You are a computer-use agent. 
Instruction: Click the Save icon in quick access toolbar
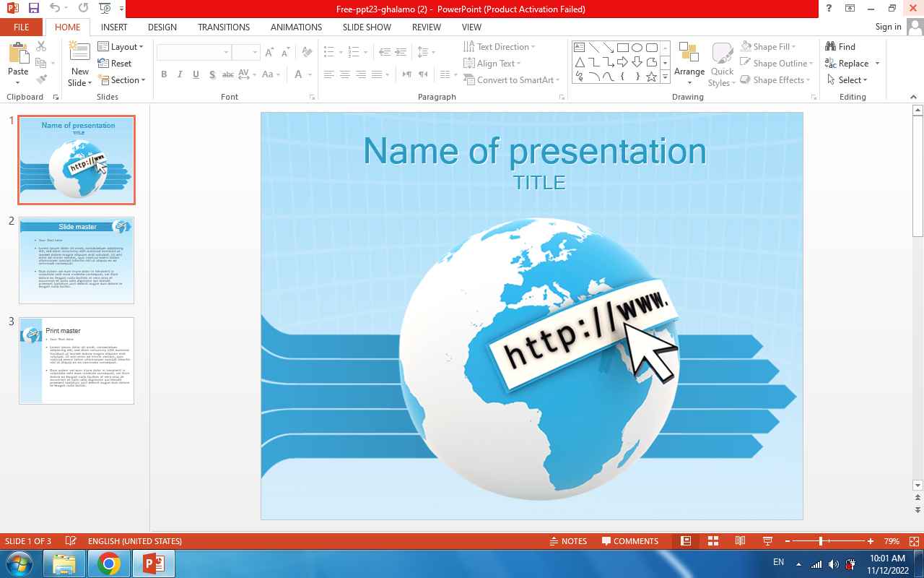tap(33, 9)
